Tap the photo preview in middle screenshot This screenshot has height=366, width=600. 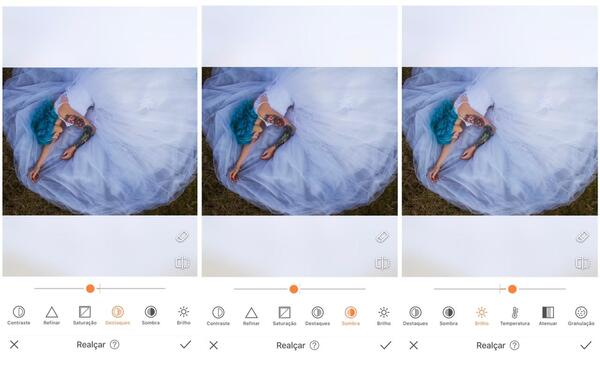tap(300, 141)
